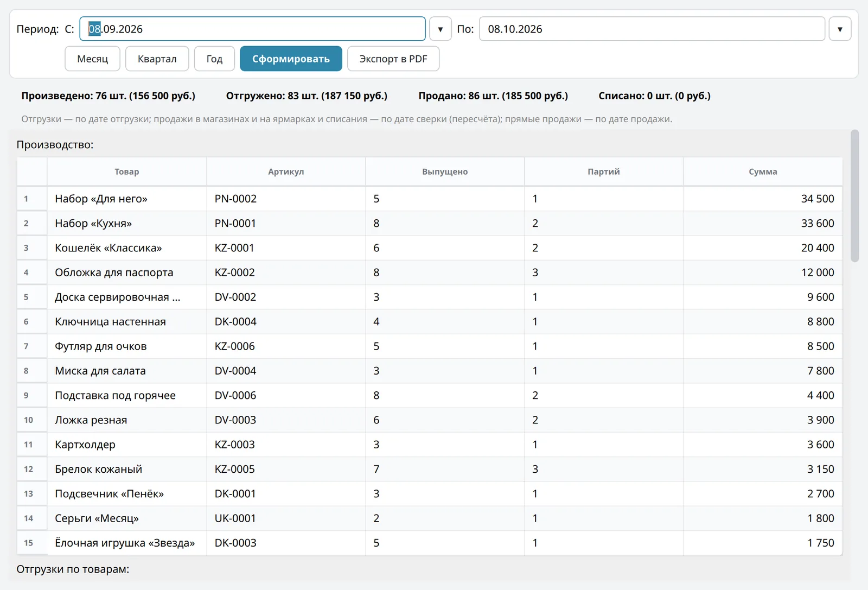Select the Серьги «Месяц» cell

127,518
